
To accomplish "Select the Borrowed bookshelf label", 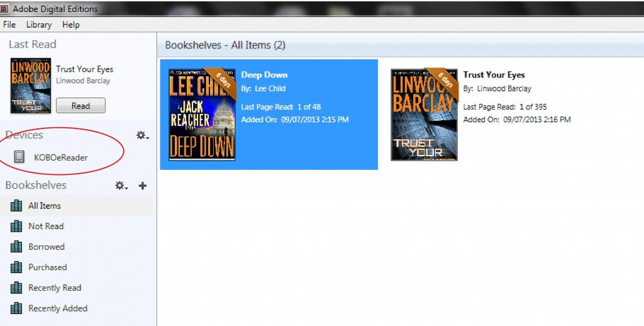I will click(x=47, y=247).
